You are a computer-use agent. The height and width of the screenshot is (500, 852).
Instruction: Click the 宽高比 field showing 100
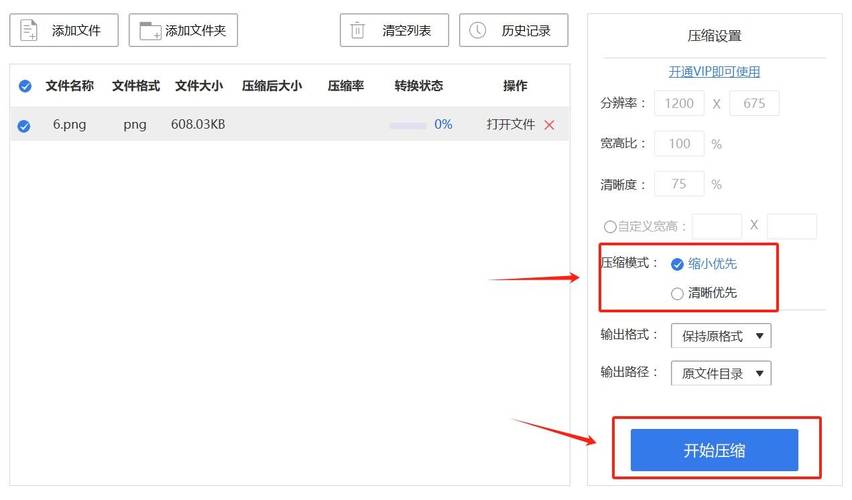(679, 143)
